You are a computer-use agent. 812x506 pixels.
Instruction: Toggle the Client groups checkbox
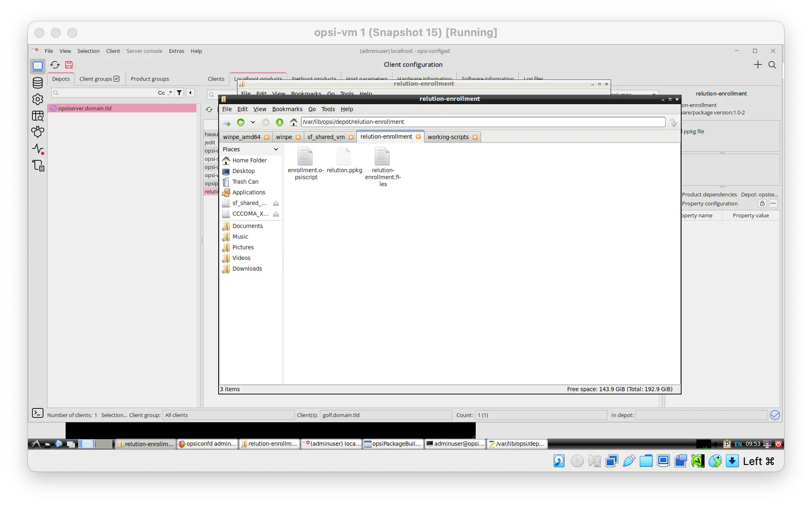click(117, 79)
